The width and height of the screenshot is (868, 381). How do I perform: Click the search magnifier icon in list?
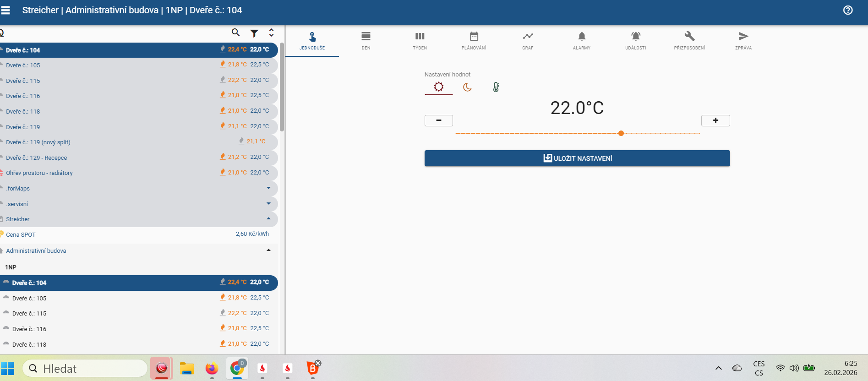235,33
